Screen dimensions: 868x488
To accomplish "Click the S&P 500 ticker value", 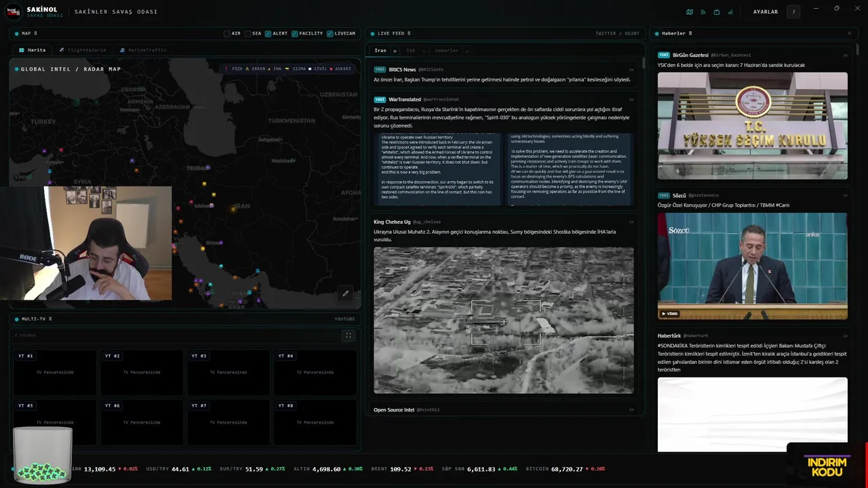I will (481, 469).
